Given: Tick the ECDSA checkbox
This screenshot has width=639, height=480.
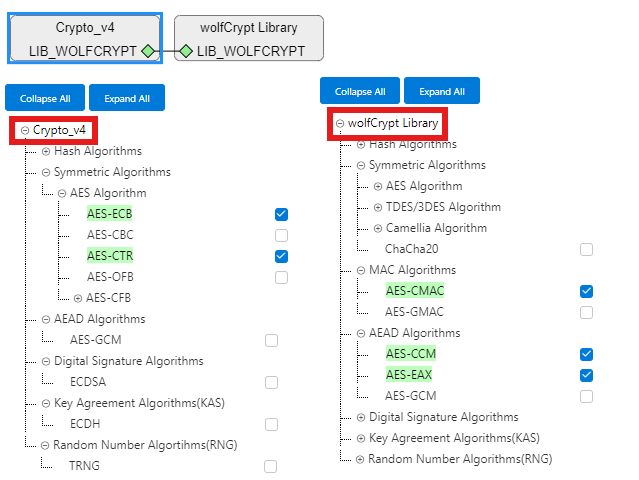Looking at the screenshot, I should 271,382.
